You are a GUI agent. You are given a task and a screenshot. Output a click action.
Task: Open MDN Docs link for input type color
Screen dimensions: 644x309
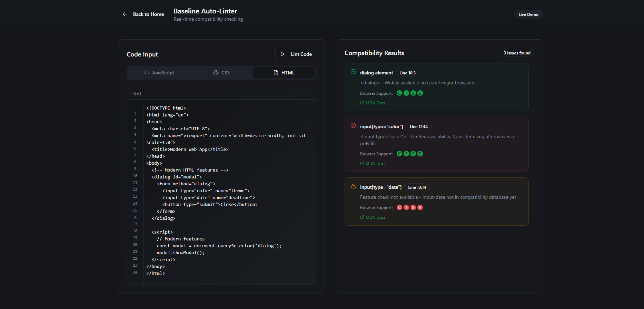[373, 164]
